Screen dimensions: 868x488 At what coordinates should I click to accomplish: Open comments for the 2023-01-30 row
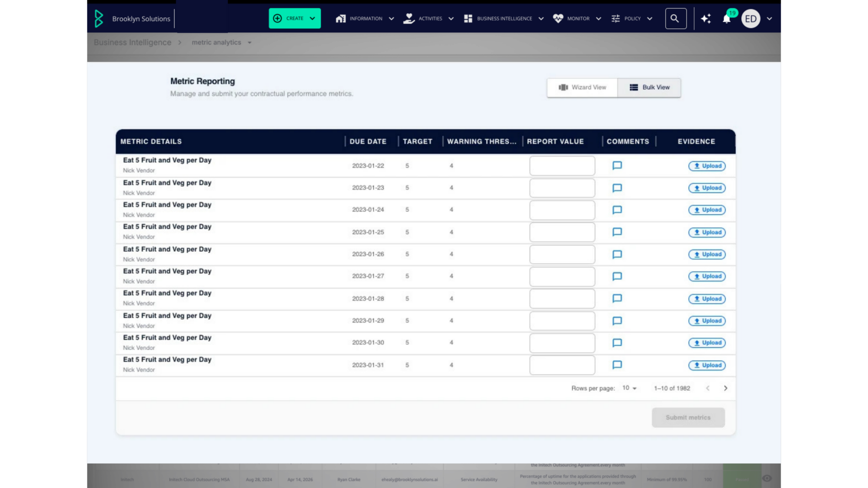pos(617,343)
